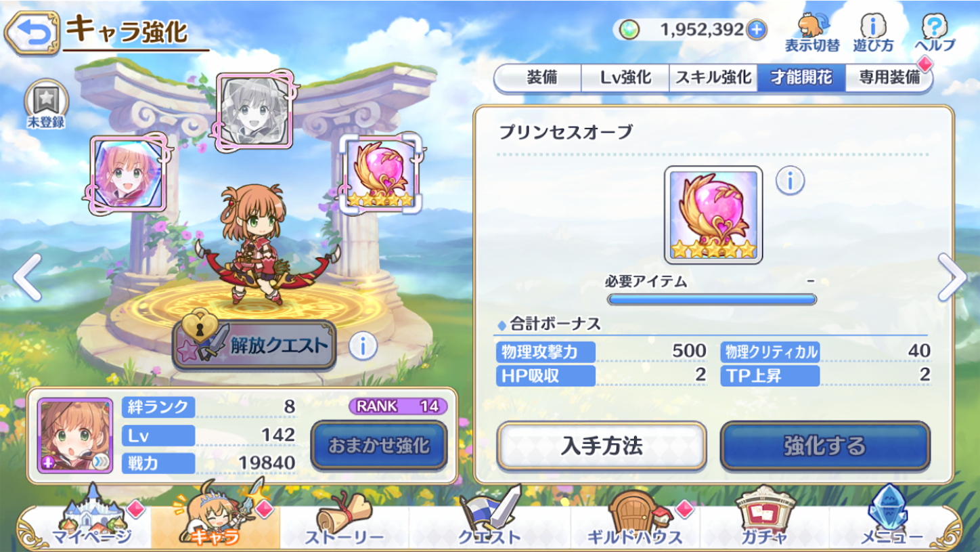The image size is (980, 552).
Task: Go back with the return arrow icon
Action: click(32, 35)
